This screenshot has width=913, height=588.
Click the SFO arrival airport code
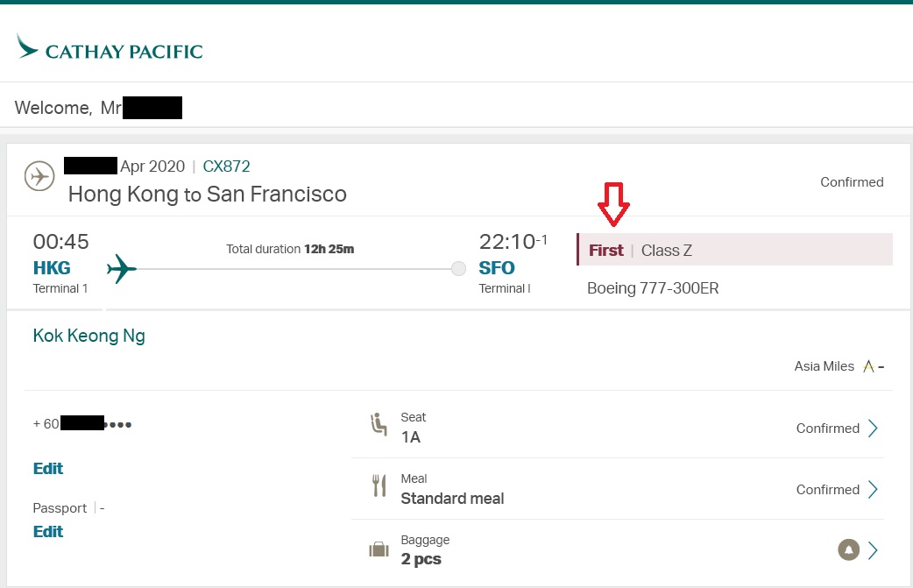click(497, 268)
